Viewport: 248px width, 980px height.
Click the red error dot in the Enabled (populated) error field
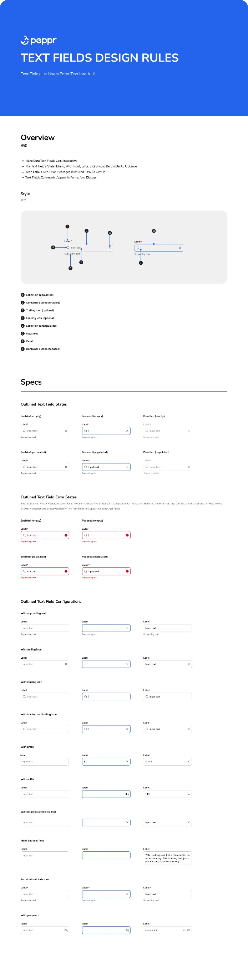66,571
